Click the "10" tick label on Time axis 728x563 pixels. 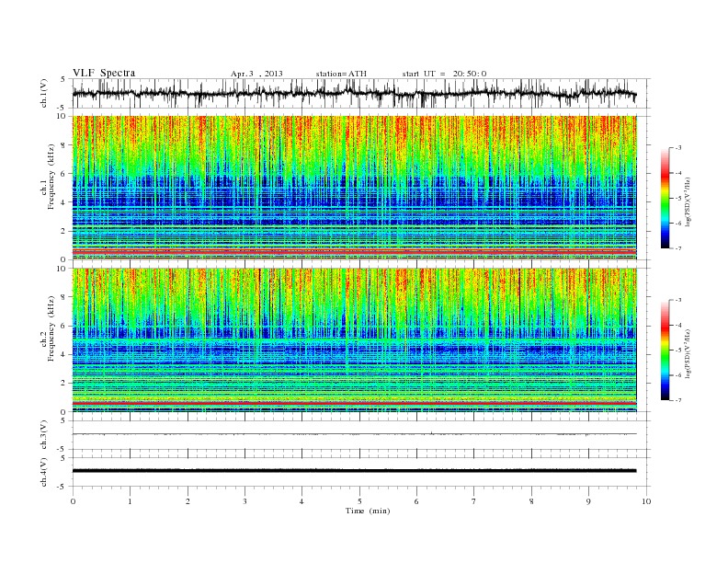[x=646, y=501]
